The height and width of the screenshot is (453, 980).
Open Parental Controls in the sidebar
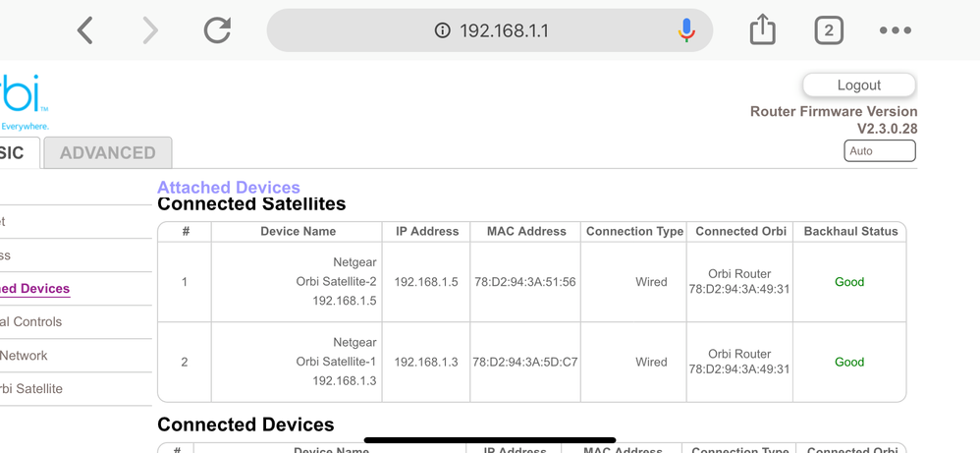coord(31,321)
